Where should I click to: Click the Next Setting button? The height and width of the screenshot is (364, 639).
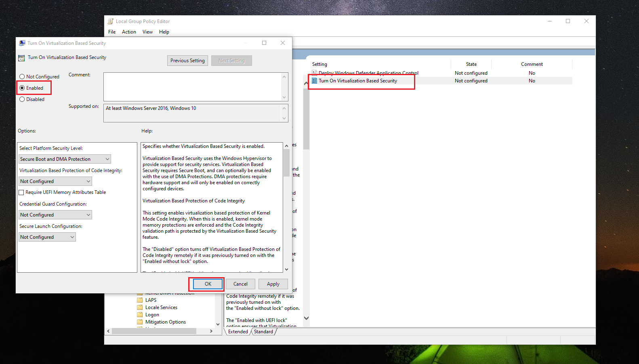point(231,61)
